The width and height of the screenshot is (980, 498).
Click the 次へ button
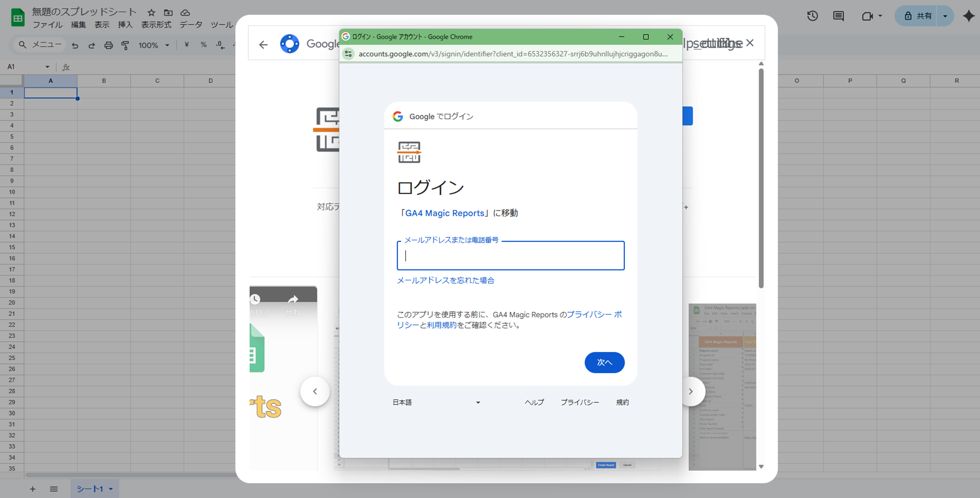604,362
